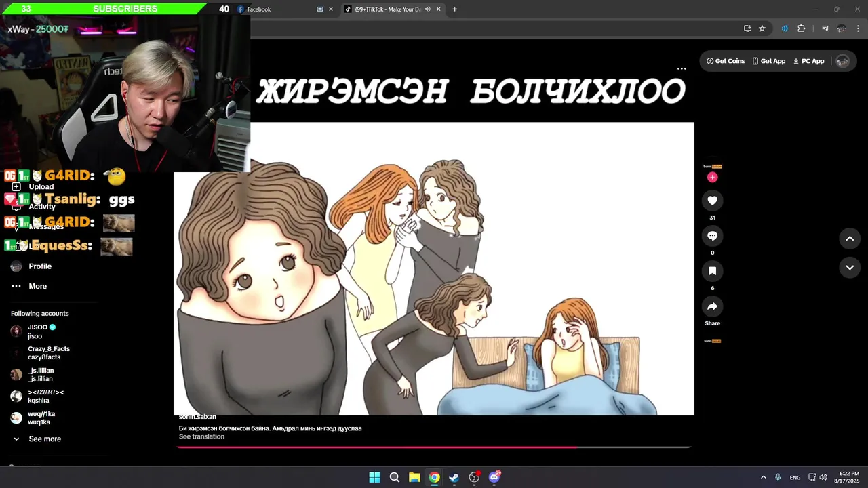This screenshot has width=868, height=488.
Task: Open the media control playlist icon
Action: 825,28
